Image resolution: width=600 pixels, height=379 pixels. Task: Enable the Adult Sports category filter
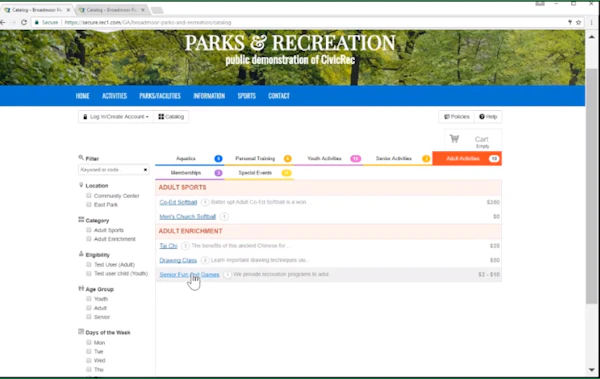(89, 230)
